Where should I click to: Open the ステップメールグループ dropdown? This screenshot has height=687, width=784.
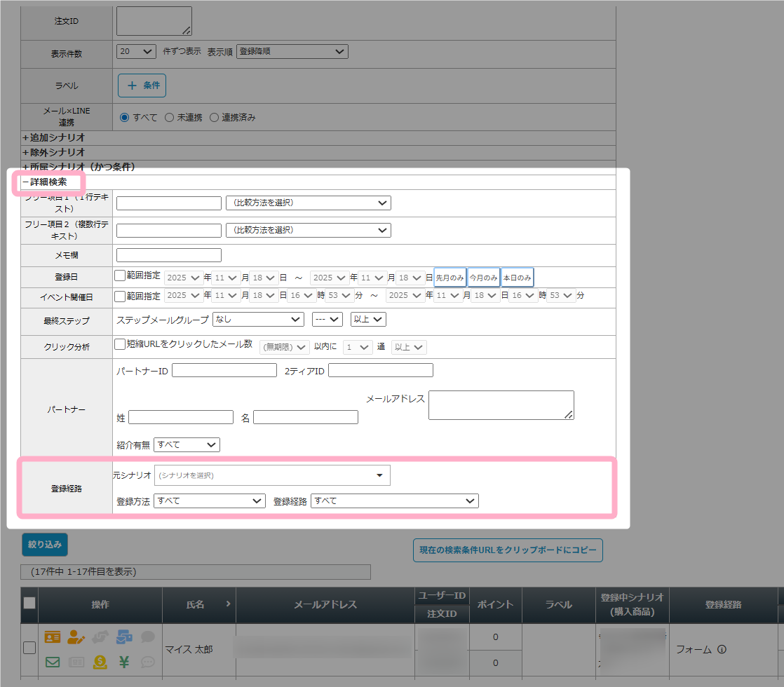257,320
